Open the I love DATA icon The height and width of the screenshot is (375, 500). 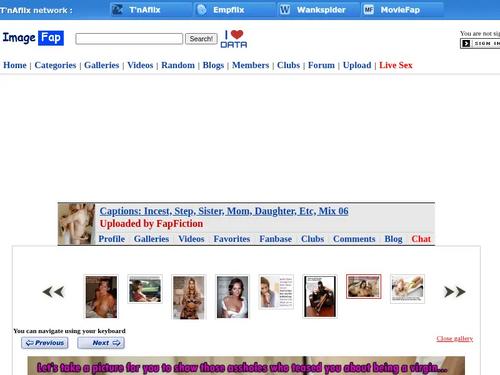point(234,39)
